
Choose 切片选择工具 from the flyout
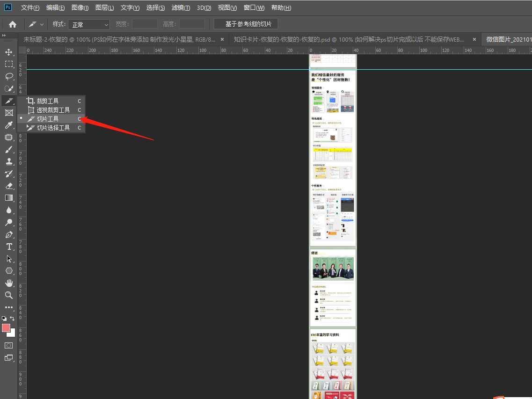(53, 128)
